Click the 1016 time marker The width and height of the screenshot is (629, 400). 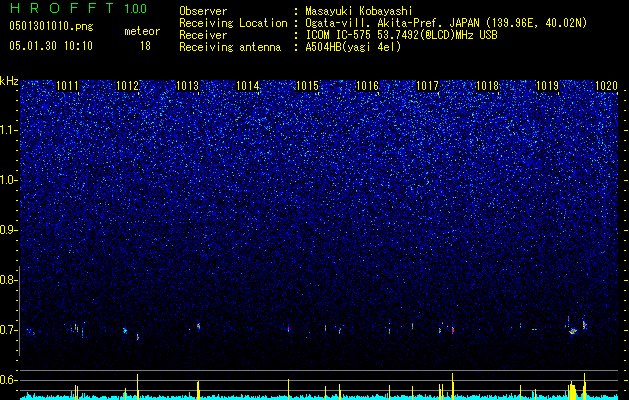(367, 86)
